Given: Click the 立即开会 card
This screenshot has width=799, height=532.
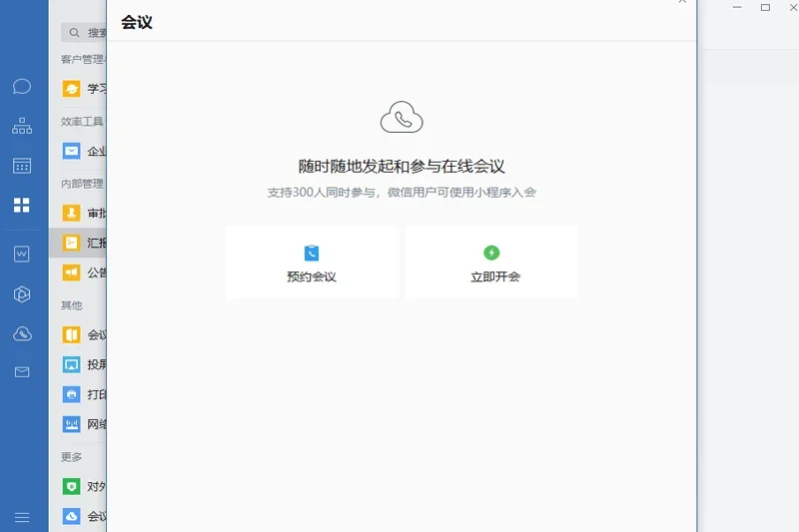Looking at the screenshot, I should [491, 263].
